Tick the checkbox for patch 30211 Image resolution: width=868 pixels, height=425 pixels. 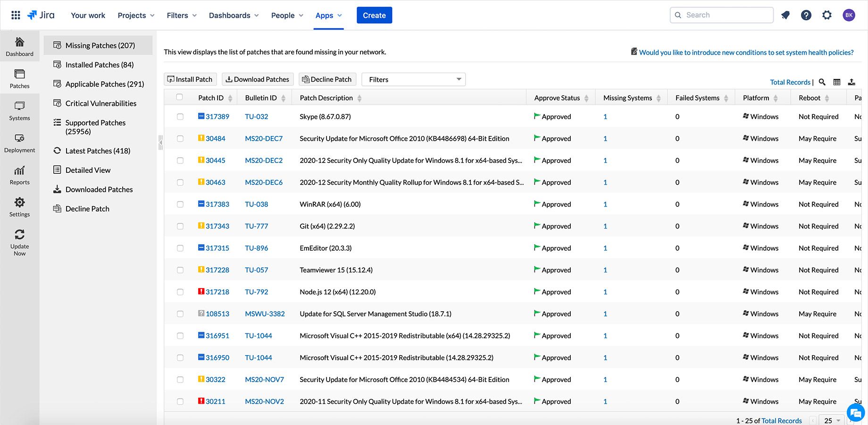180,401
